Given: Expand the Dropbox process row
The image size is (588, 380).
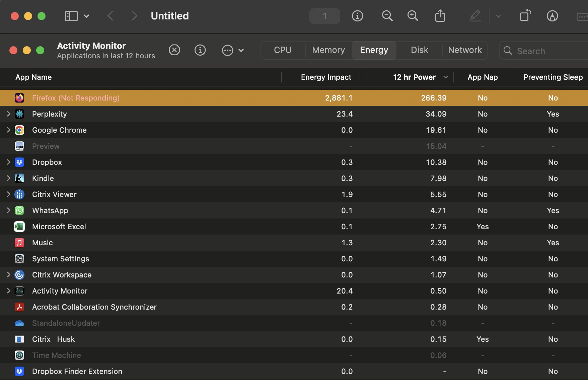Looking at the screenshot, I should (x=8, y=162).
